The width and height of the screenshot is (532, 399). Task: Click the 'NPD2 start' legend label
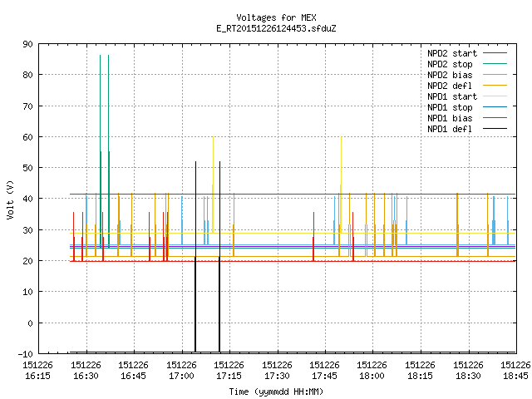pyautogui.click(x=452, y=53)
